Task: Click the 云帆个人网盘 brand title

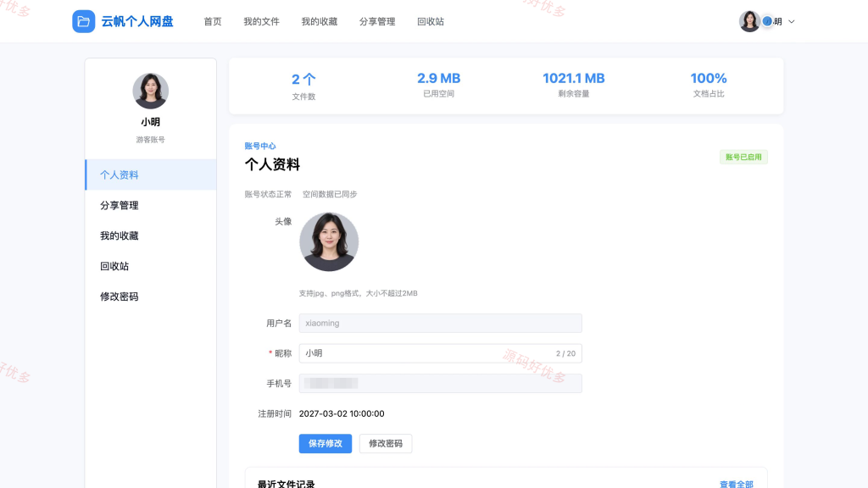Action: 136,21
